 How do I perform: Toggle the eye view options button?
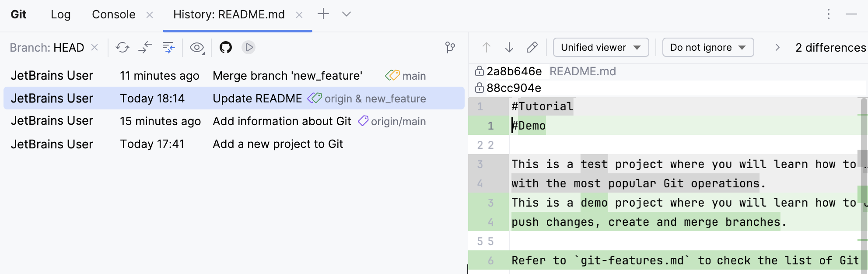coord(197,47)
